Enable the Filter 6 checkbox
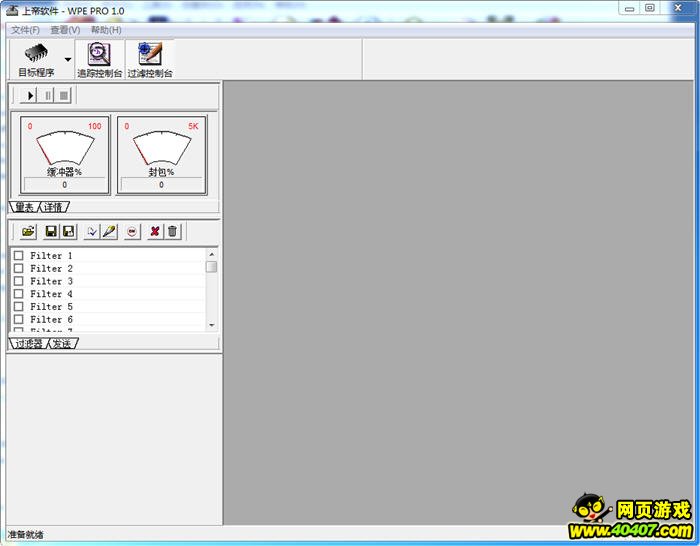This screenshot has height=546, width=700. (x=19, y=319)
